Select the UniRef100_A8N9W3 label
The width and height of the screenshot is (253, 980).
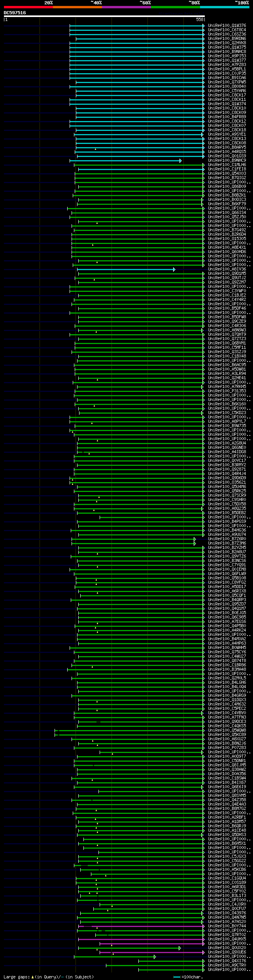click(227, 330)
